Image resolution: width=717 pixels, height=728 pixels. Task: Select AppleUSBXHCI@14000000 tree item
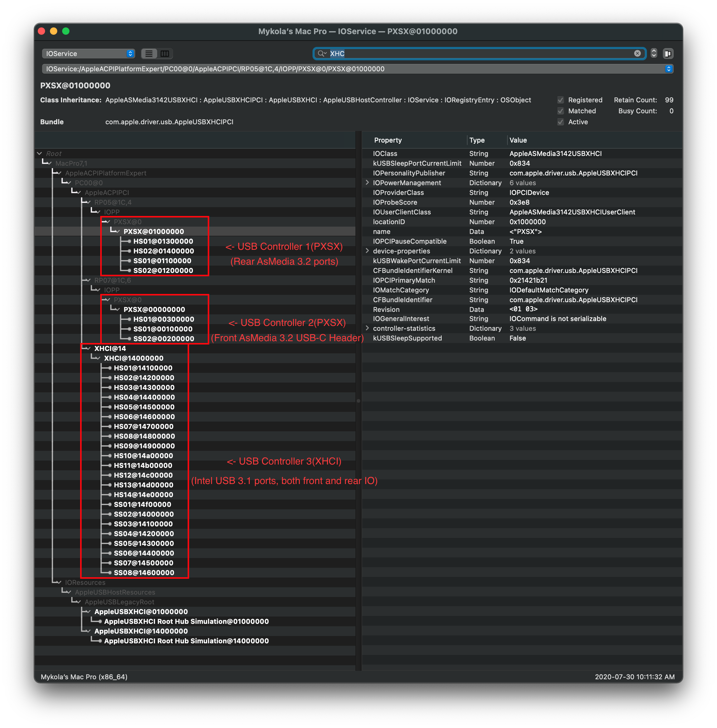point(141,631)
